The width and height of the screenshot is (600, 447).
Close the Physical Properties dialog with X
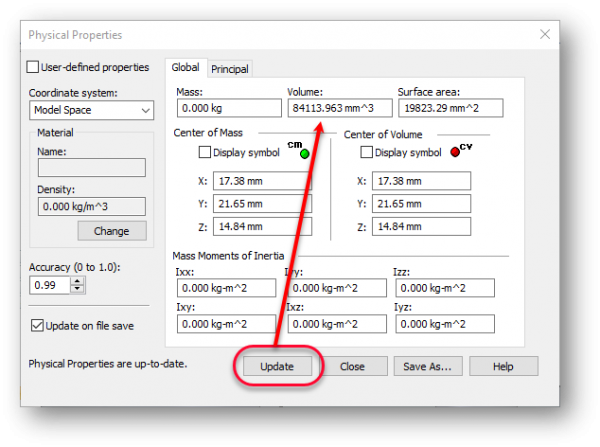point(545,34)
